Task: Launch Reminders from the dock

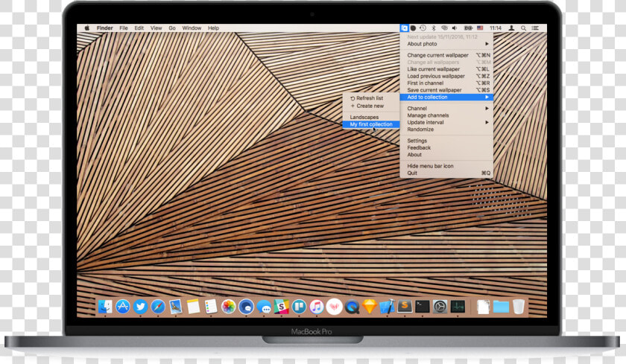Action: (211, 307)
